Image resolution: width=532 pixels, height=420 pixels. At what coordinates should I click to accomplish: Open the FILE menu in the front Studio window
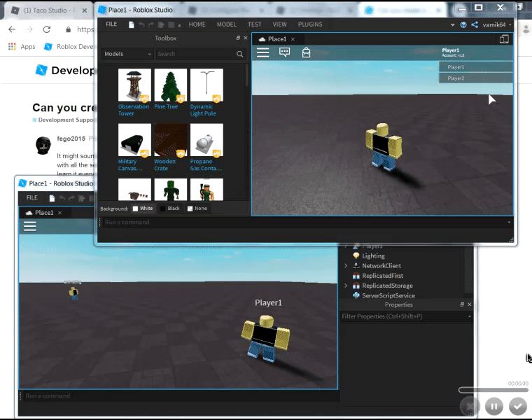[x=111, y=24]
